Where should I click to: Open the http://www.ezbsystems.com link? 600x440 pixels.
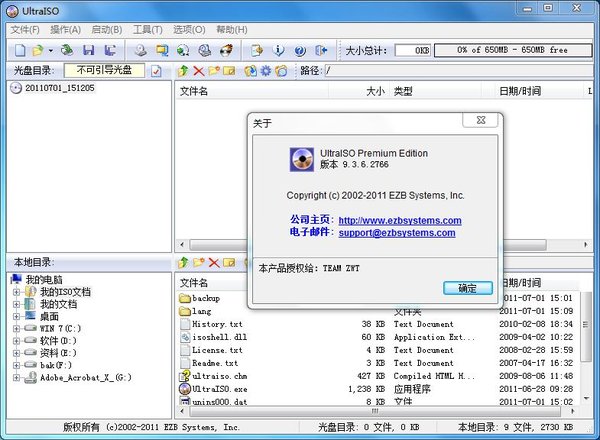(400, 220)
